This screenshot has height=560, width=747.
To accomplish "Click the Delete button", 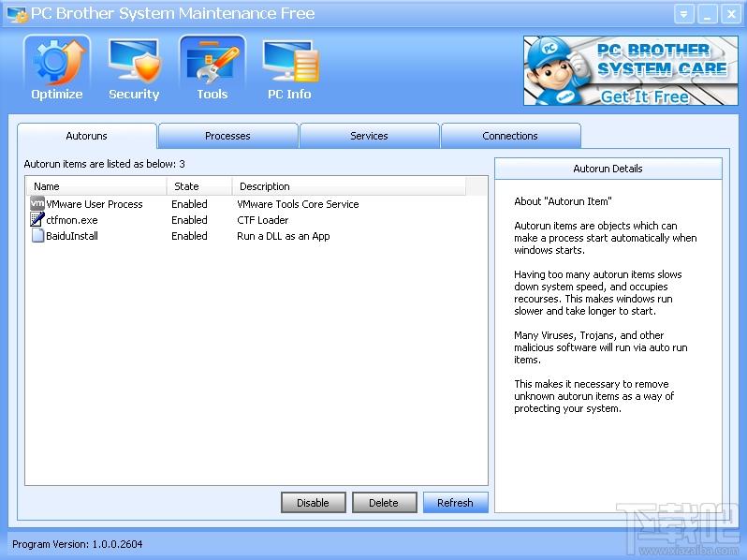I will pos(384,503).
